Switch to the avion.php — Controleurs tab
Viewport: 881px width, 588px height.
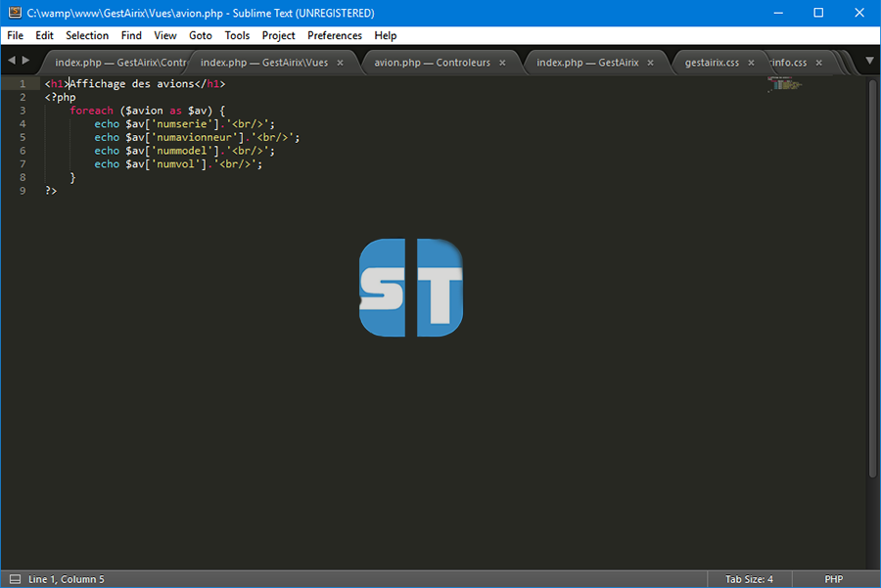pos(432,63)
